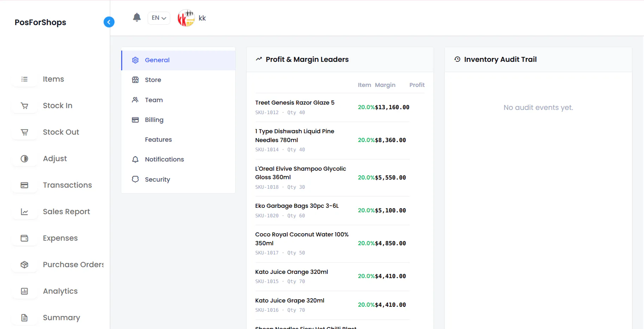Click the Item column header
Screen dimensions: 644x329
coord(364,85)
